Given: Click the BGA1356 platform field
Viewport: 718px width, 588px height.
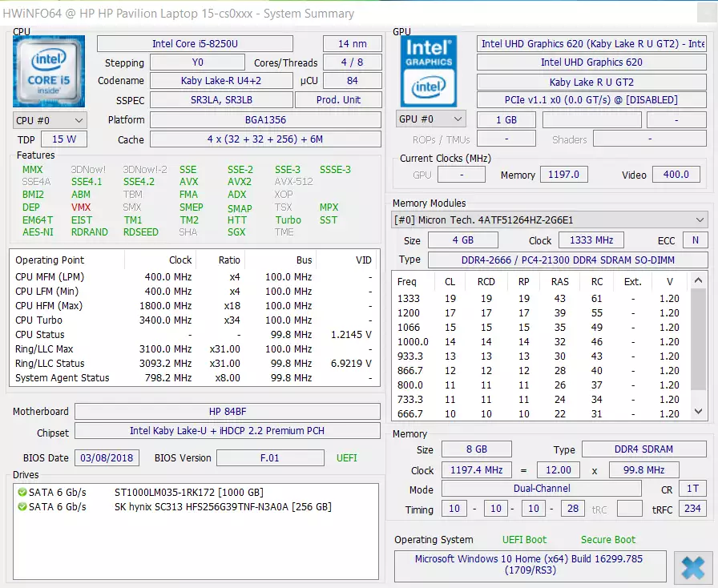Looking at the screenshot, I should [x=265, y=120].
